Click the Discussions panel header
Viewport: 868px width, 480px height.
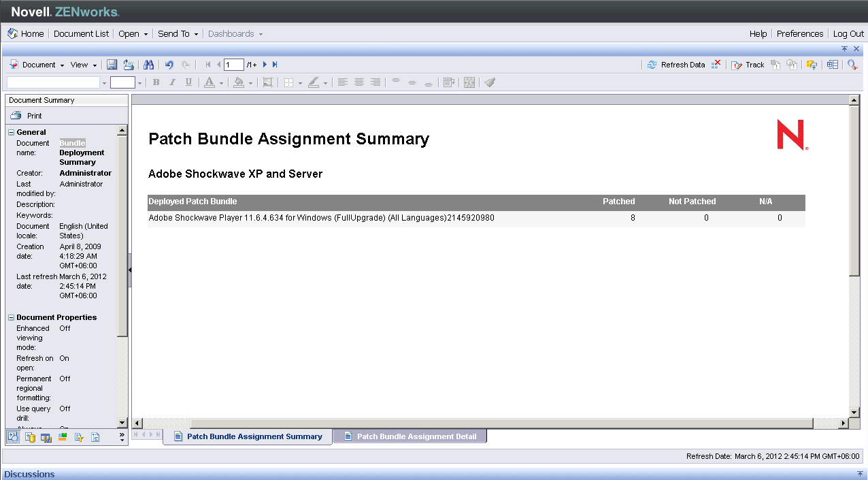434,474
